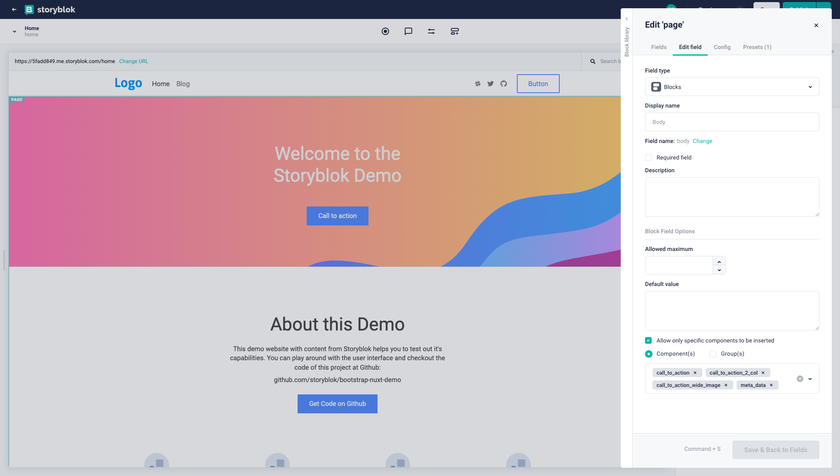Image resolution: width=840 pixels, height=476 pixels.
Task: Click the swap arrows toolbar icon
Action: coord(431,31)
